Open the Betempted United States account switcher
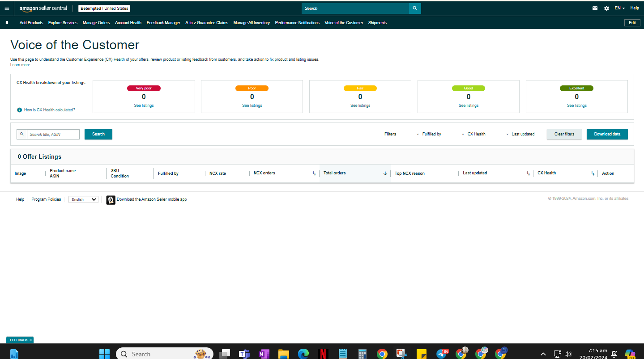 click(x=104, y=8)
